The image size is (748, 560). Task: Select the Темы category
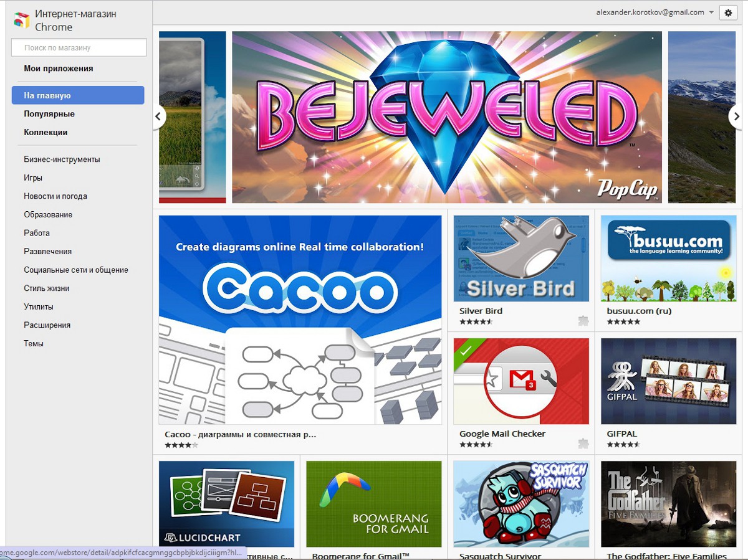(34, 343)
